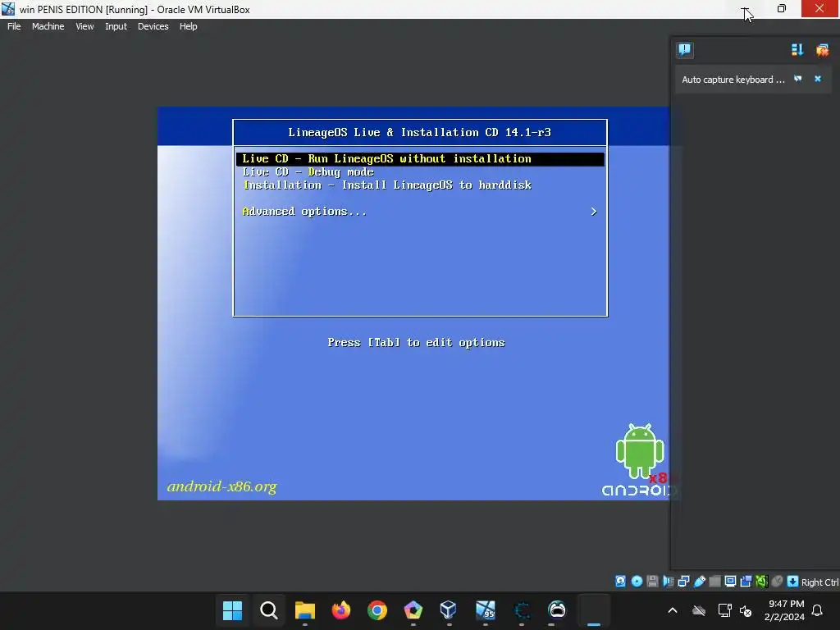Click the floppy disk status indicator
Viewport: 840px width, 630px height.
pyautogui.click(x=652, y=582)
